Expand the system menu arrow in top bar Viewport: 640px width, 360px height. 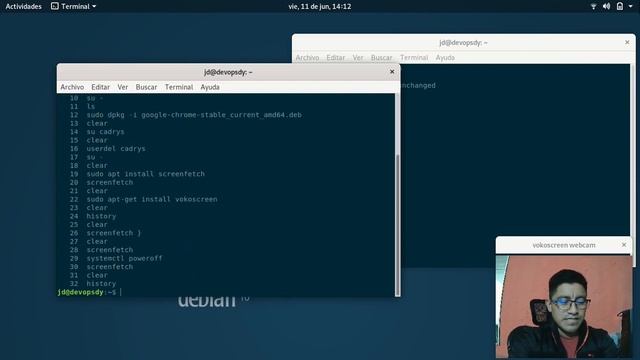pos(631,7)
